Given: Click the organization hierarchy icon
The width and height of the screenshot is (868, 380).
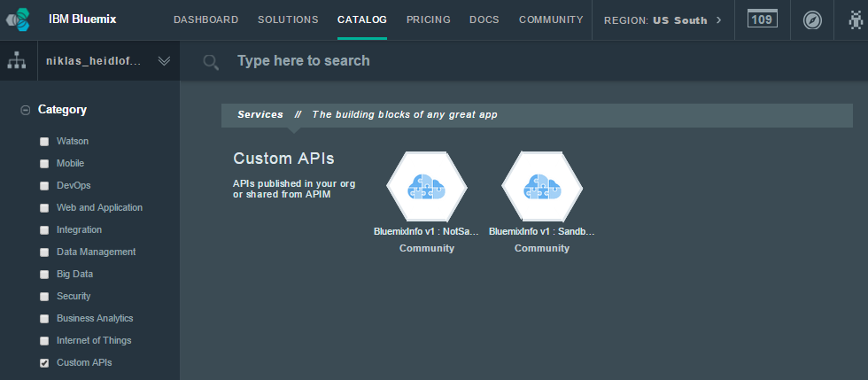Looking at the screenshot, I should tap(17, 60).
